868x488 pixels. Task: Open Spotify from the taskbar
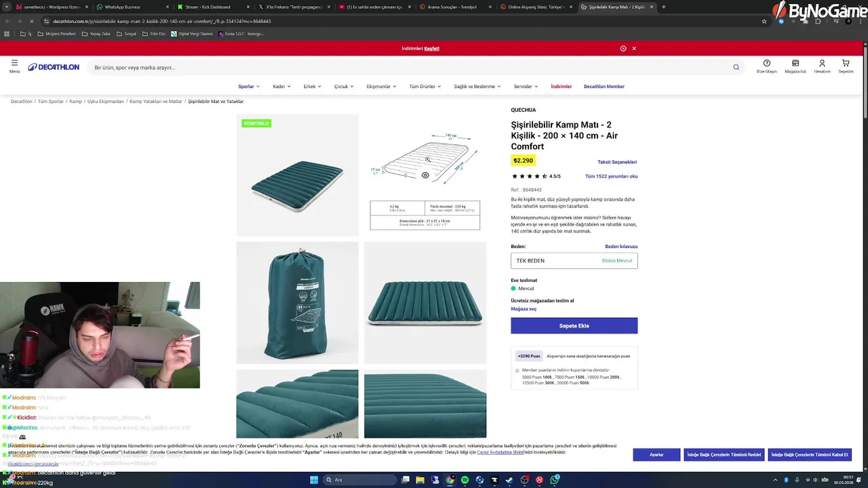click(465, 480)
